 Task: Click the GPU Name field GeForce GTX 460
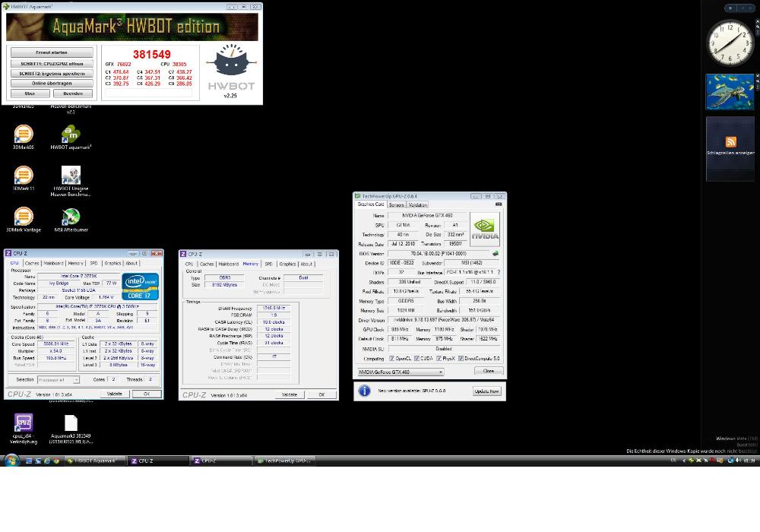pos(427,216)
